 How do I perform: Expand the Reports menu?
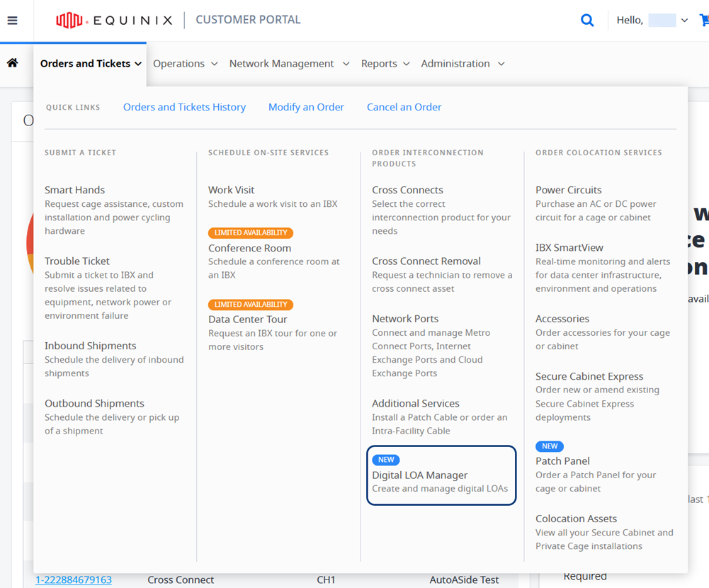385,64
